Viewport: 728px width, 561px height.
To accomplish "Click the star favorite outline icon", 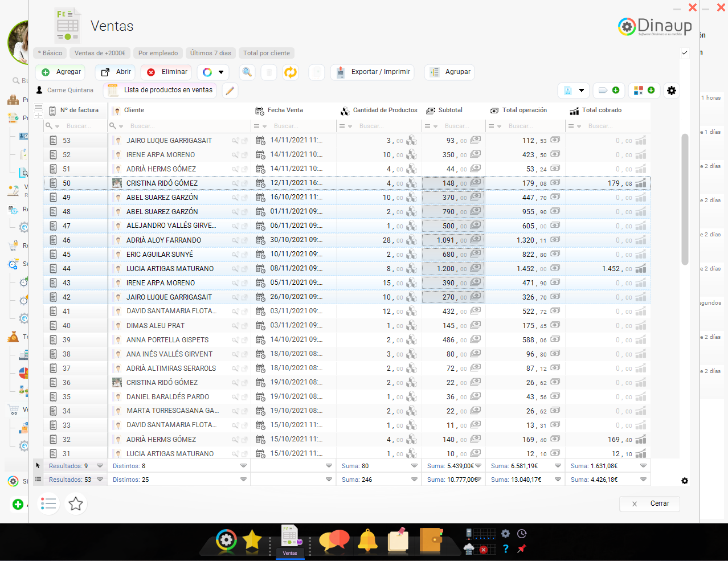I will (x=76, y=503).
